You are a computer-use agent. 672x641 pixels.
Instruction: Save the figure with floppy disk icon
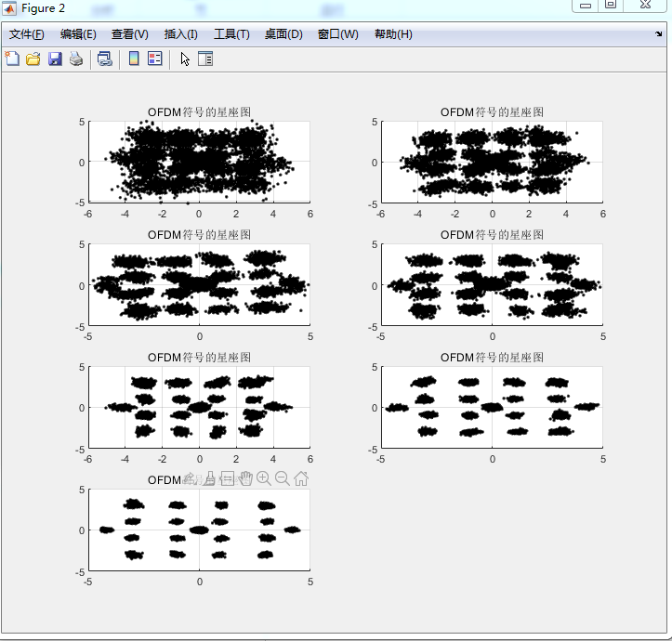[55, 59]
